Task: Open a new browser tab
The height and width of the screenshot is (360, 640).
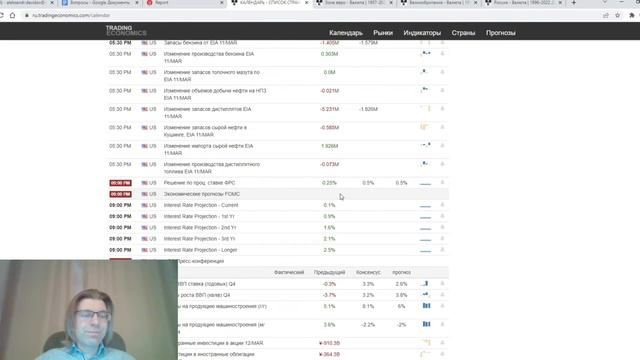Action: [573, 3]
